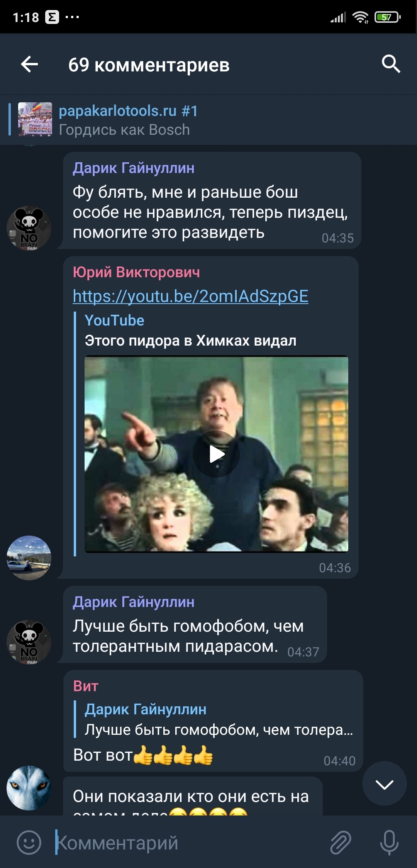Tap the Вит sender name
Image resolution: width=417 pixels, height=868 pixels.
[x=86, y=686]
